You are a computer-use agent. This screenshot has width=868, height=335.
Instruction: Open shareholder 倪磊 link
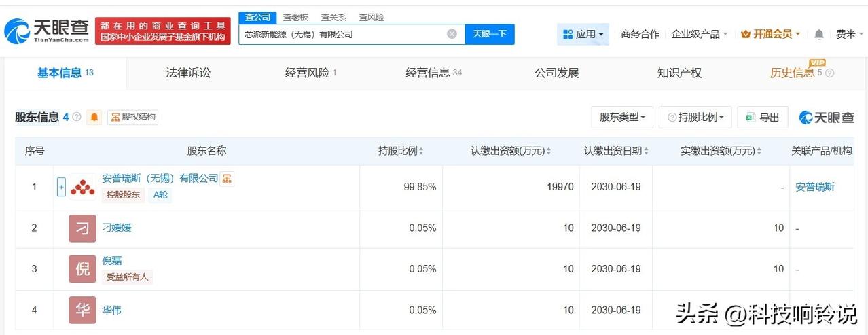[x=111, y=261]
